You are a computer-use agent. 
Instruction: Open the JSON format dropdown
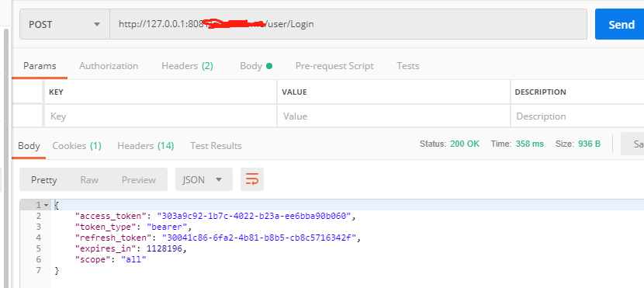(x=204, y=179)
